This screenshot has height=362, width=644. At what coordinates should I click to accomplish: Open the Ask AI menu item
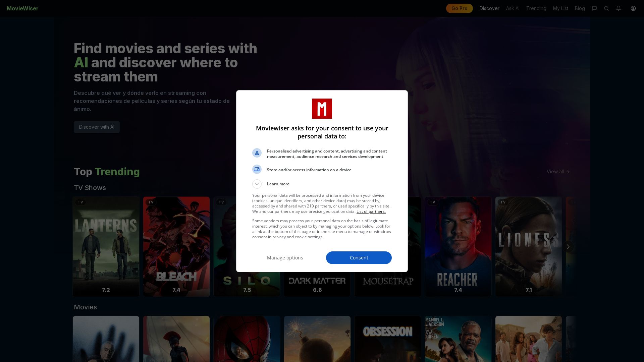[513, 8]
